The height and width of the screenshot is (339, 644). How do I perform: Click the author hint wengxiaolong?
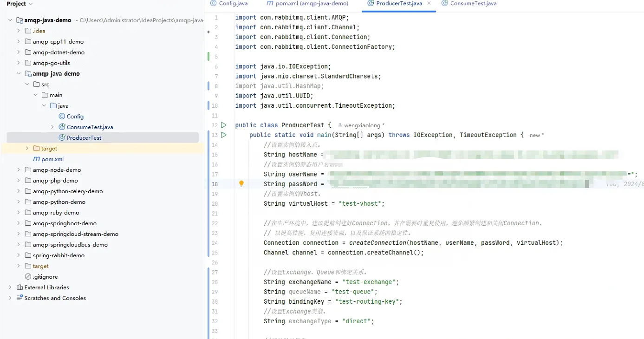362,125
